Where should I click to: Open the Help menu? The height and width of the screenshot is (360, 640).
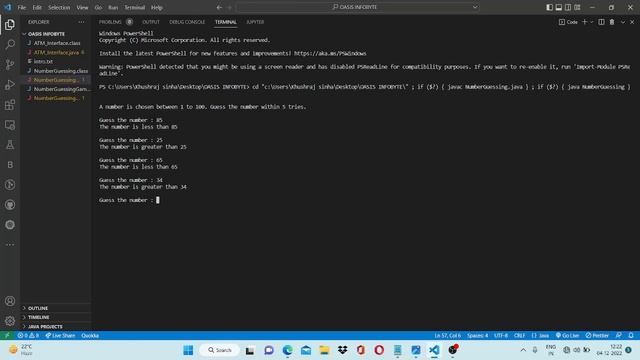pos(157,7)
